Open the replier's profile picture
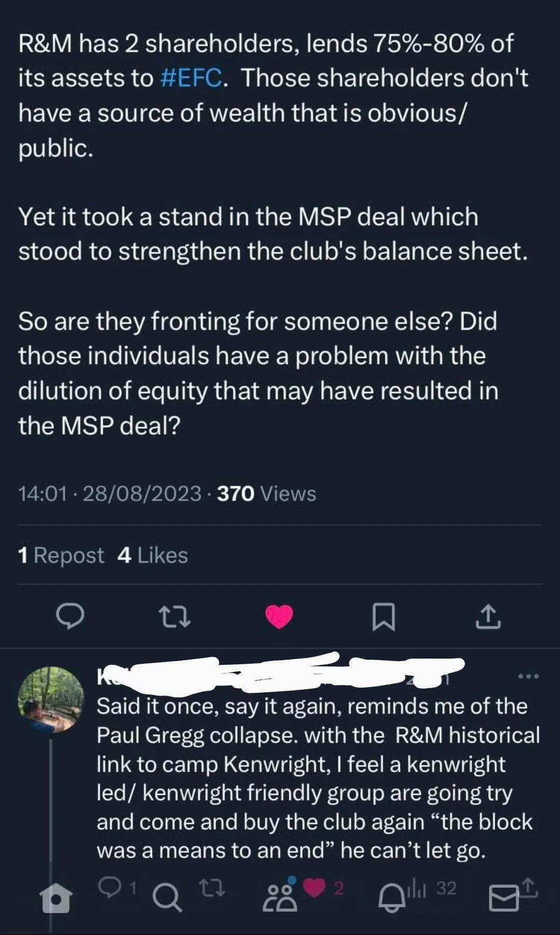 coord(51,700)
